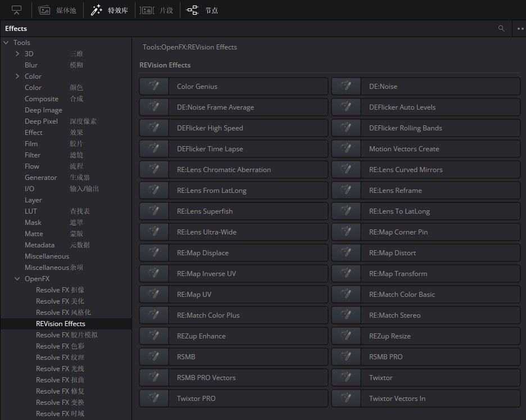The image size is (526, 420).
Task: Select the Resolve FX 色彩 subcategory
Action: (x=60, y=346)
